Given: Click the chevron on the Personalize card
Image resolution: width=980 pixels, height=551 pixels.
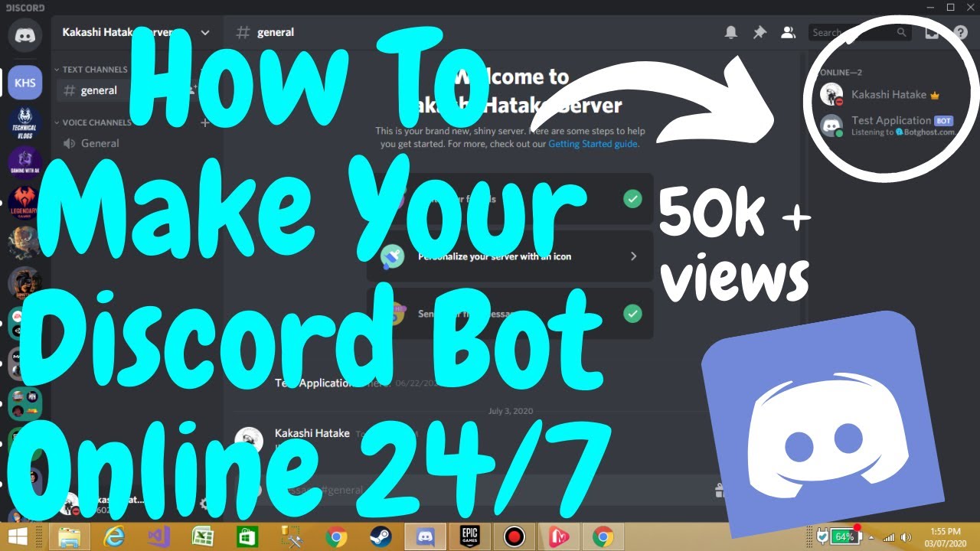Looking at the screenshot, I should tap(633, 256).
